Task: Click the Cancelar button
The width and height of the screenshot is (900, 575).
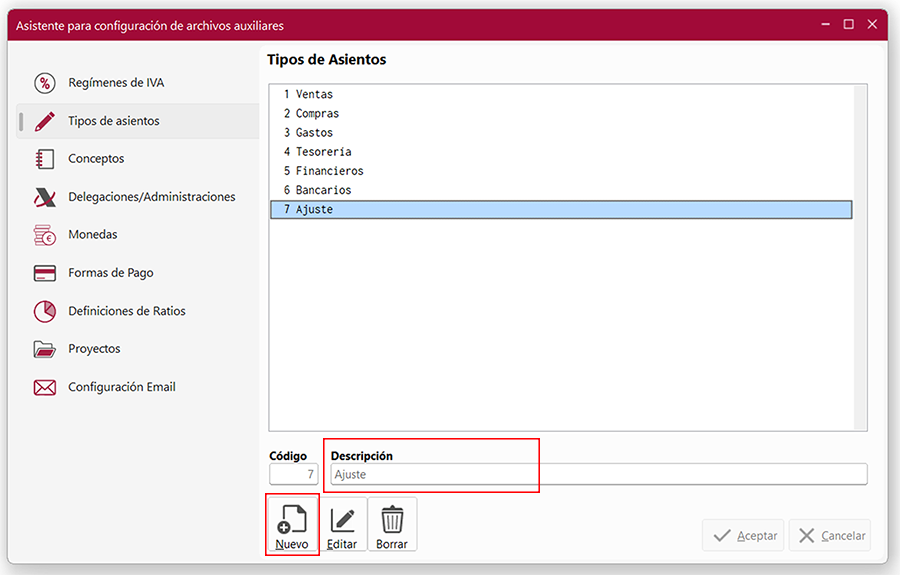Action: pyautogui.click(x=830, y=535)
